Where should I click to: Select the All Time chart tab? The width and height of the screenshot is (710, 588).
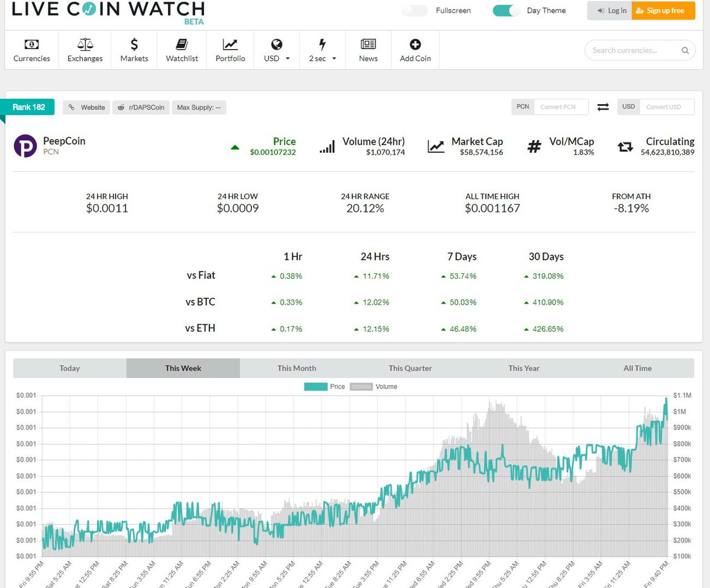tap(637, 368)
